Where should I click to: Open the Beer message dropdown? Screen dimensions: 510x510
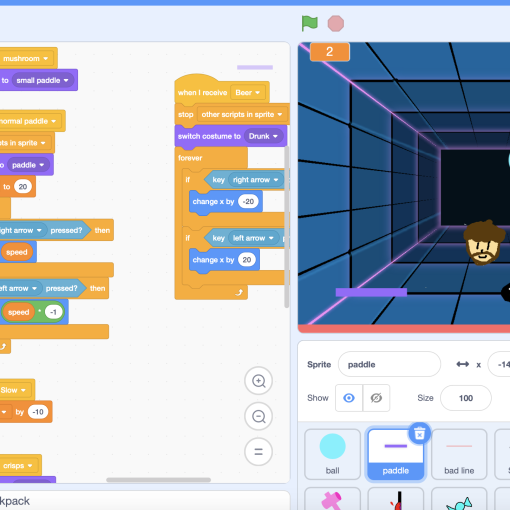click(247, 93)
